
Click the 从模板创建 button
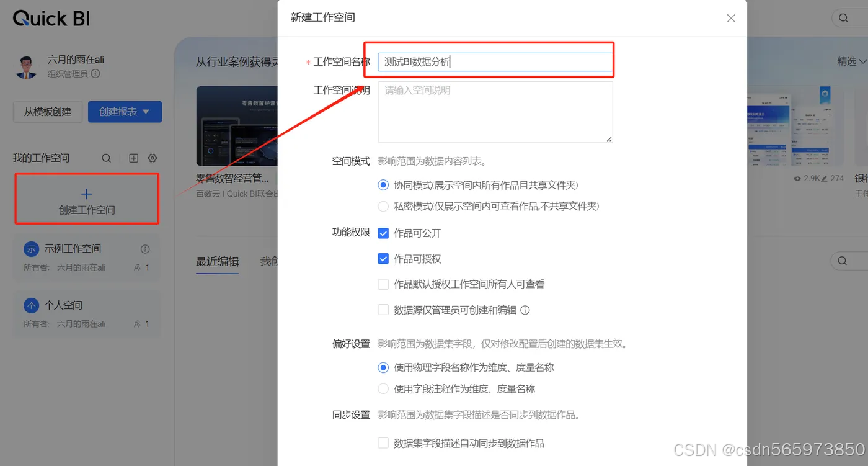tap(47, 112)
